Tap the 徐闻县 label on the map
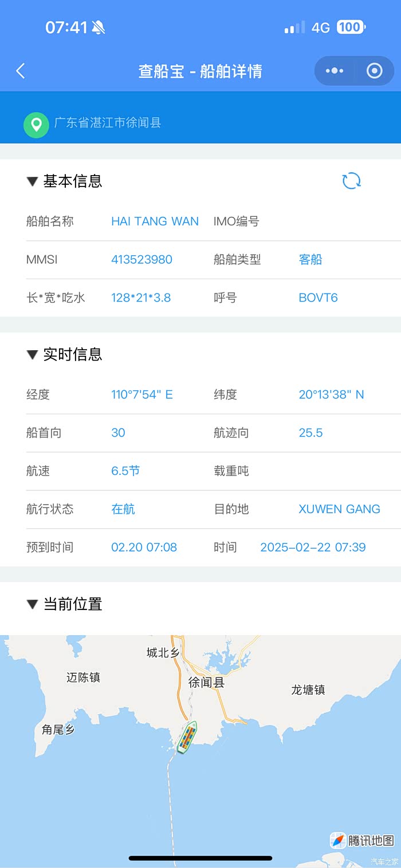401x868 pixels. pos(206,683)
